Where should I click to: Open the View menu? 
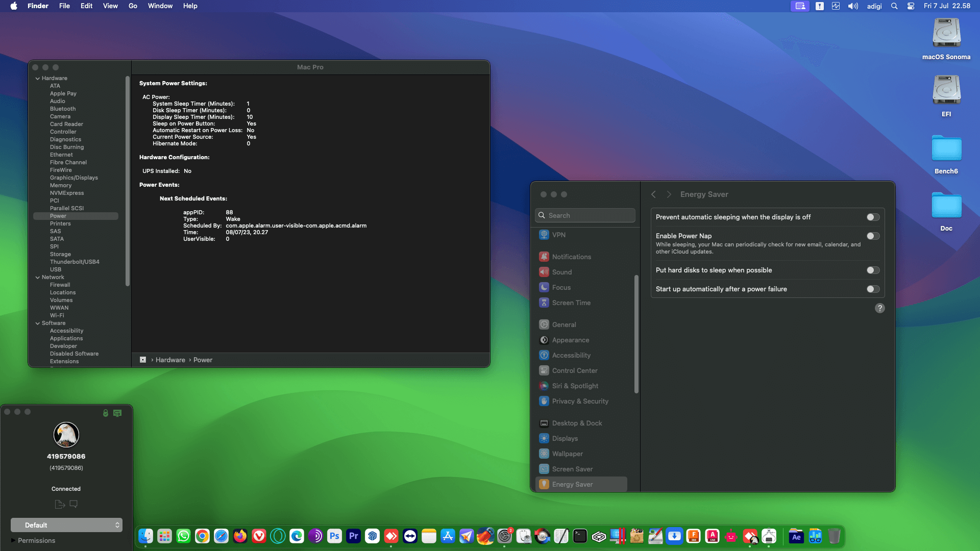click(110, 6)
